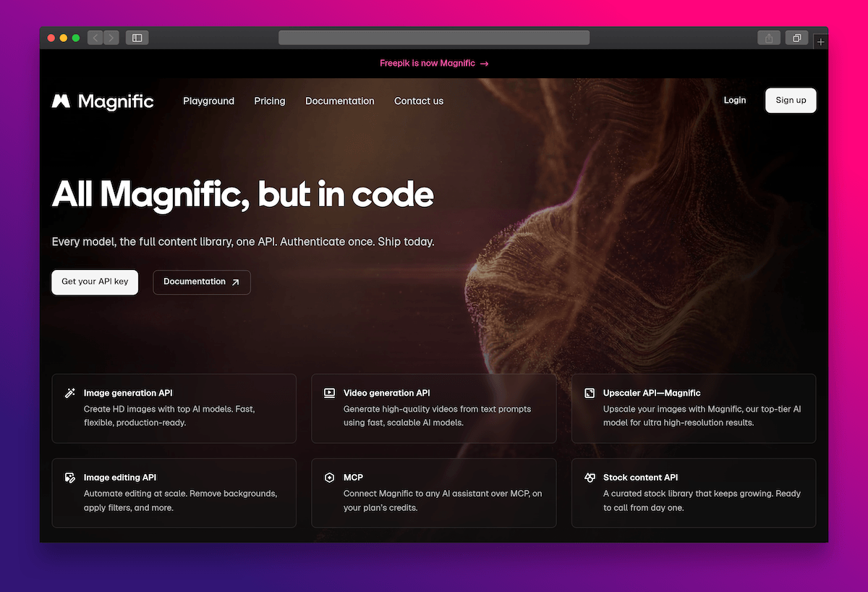Close the browser window with red button
Screen dimensions: 868x592
[51, 38]
